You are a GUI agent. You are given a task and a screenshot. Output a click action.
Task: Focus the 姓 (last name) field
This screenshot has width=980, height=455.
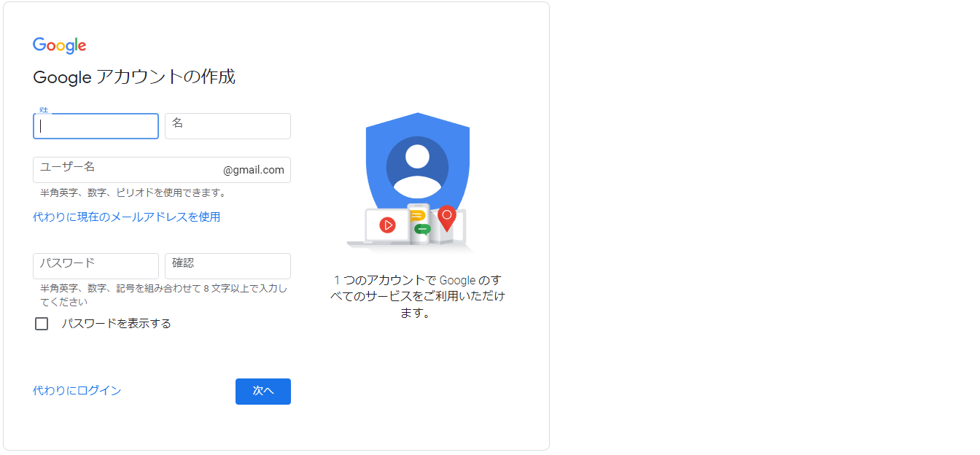[96, 126]
